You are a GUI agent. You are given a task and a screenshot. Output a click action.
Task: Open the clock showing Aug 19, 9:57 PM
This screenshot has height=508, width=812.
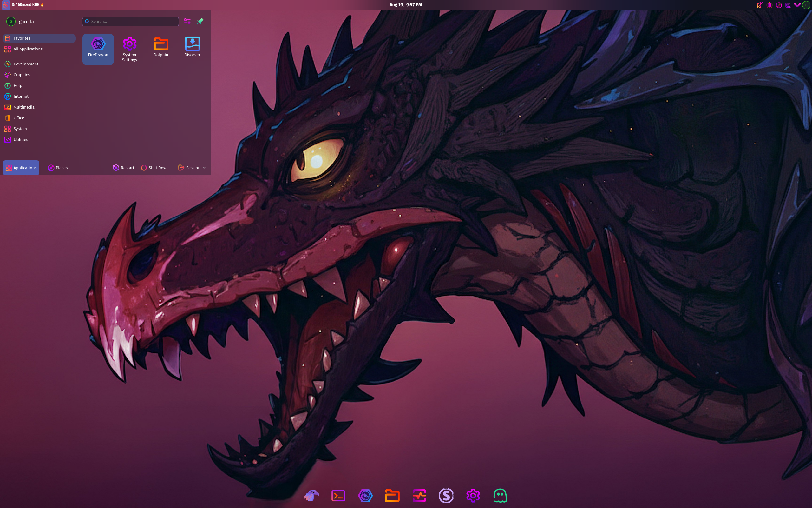406,5
